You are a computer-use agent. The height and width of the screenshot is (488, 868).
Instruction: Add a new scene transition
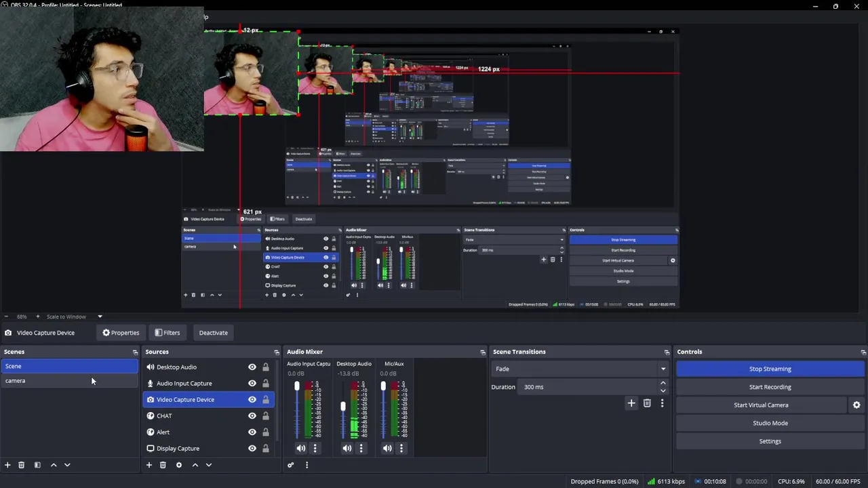[x=631, y=403]
